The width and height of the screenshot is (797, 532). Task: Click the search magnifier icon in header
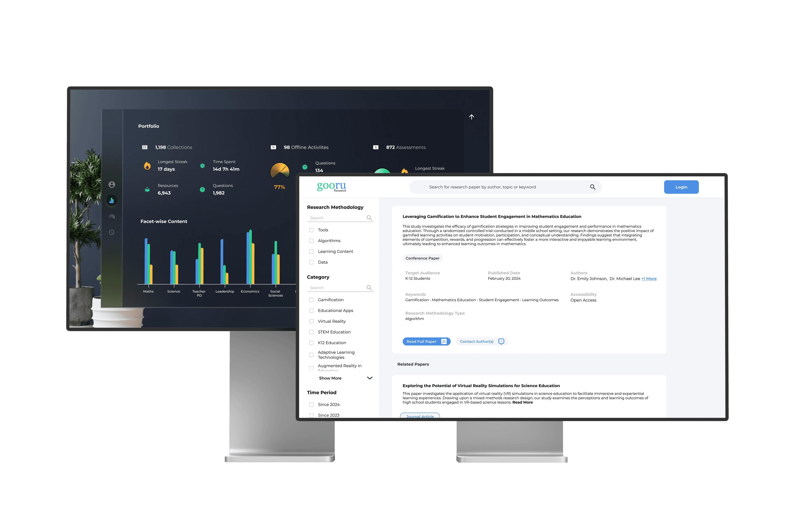tap(592, 187)
